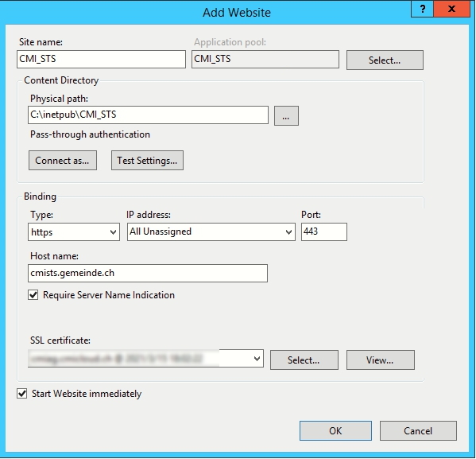Open application pool Select button
Screen dimensions: 476x459
pyautogui.click(x=385, y=60)
